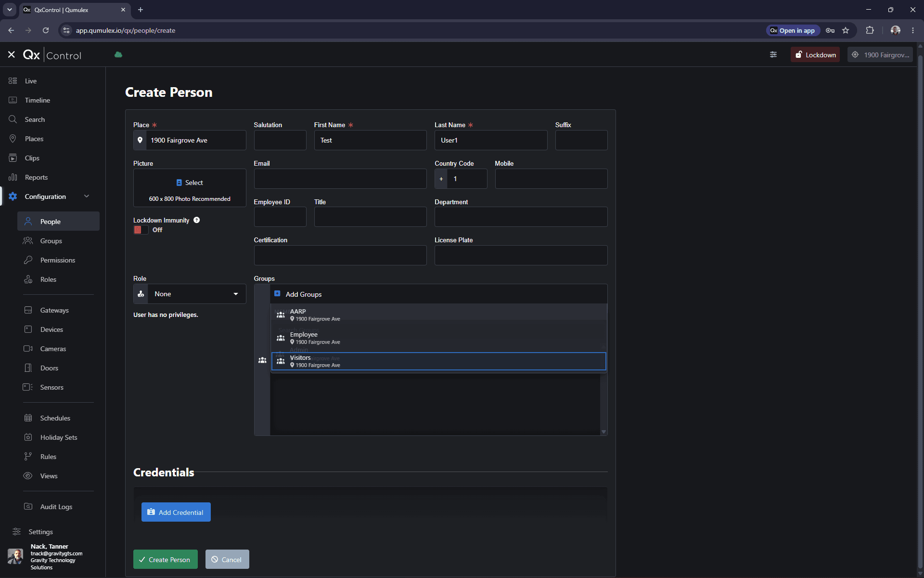Click the Lockdown Immunity help question icon
Viewport: 924px width, 578px height.
(x=196, y=220)
